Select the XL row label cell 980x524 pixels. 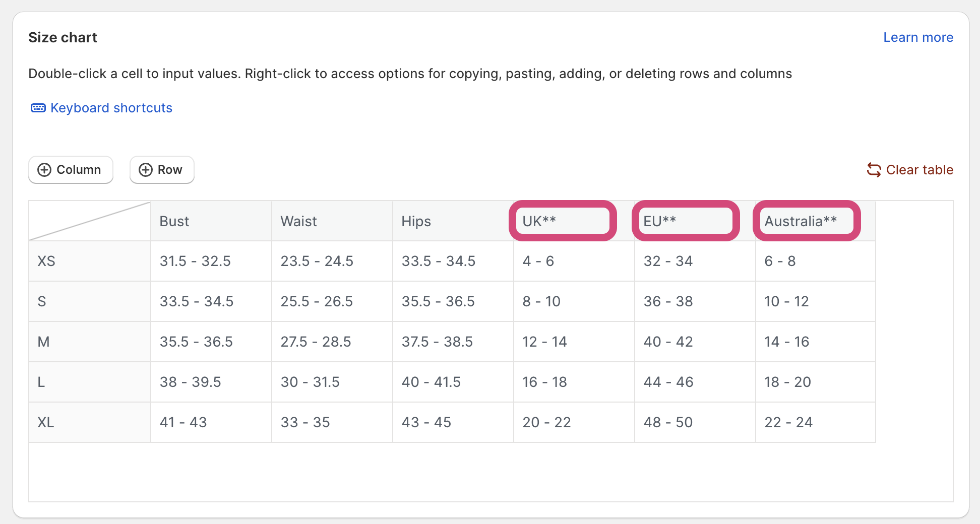90,422
